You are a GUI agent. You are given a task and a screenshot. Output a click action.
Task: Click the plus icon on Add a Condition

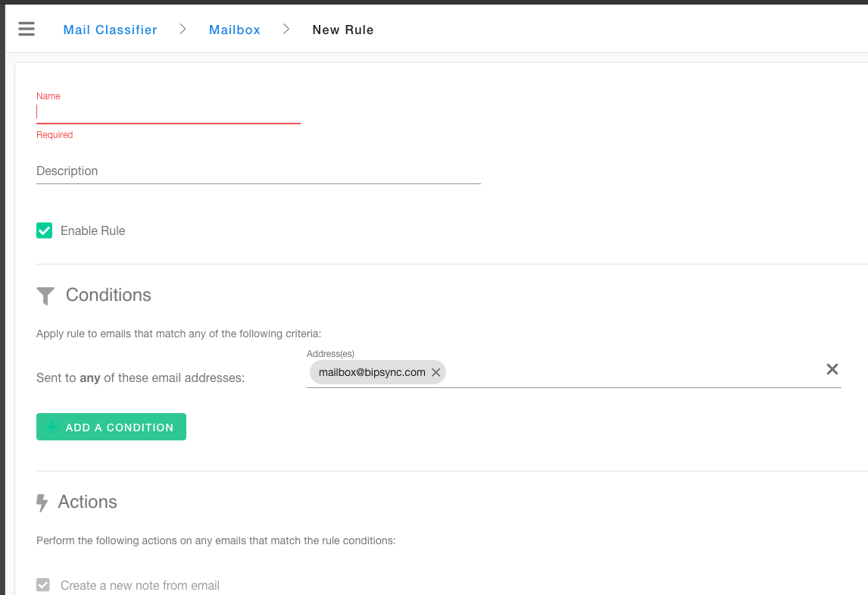pos(52,427)
